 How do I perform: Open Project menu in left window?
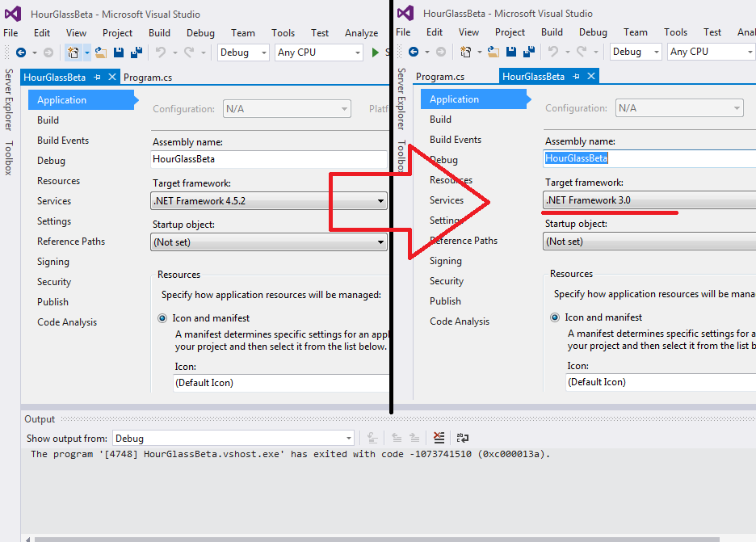tap(117, 33)
